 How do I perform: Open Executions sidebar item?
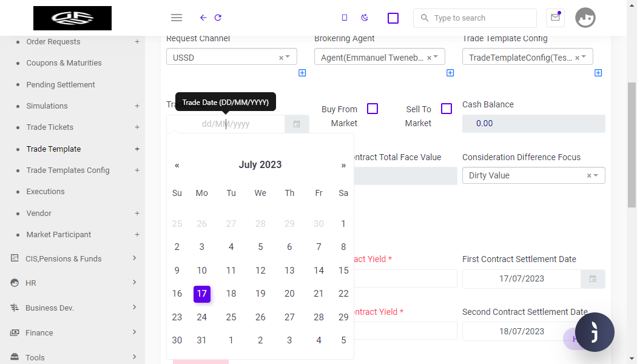[x=45, y=191]
